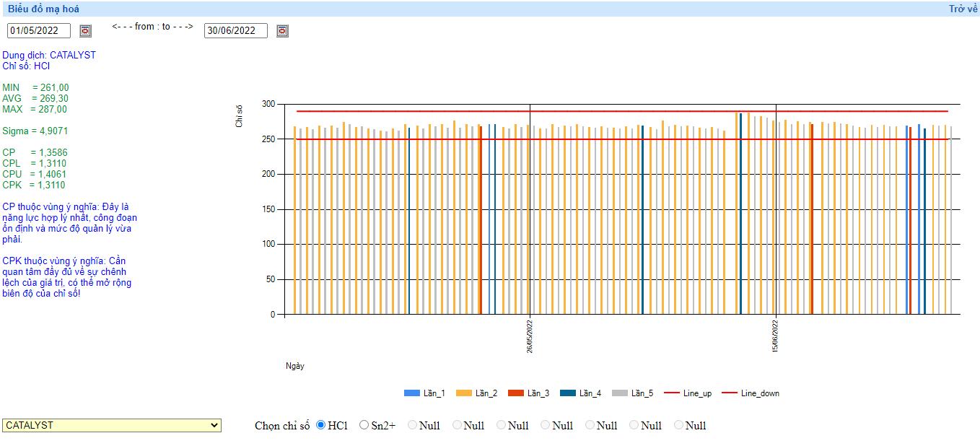Toggle Lần_5 legend gray swatch
980x446 pixels.
click(620, 393)
